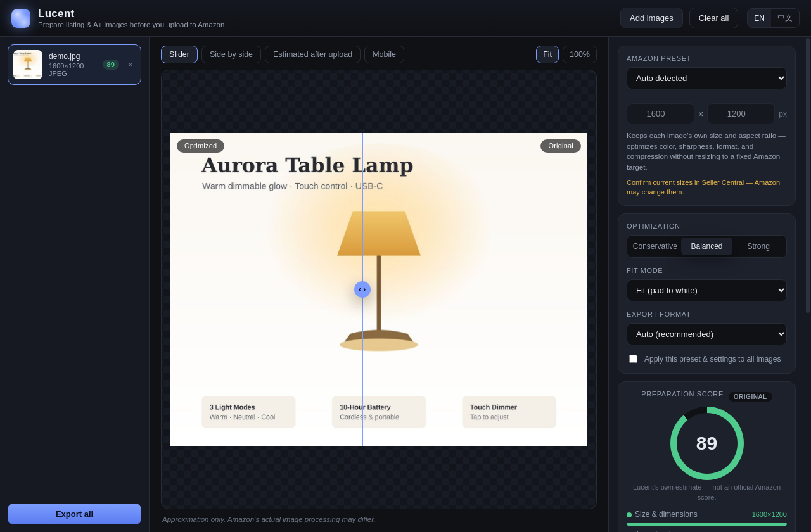Click the Clear all button
Image resolution: width=811 pixels, height=532 pixels.
pyautogui.click(x=713, y=18)
